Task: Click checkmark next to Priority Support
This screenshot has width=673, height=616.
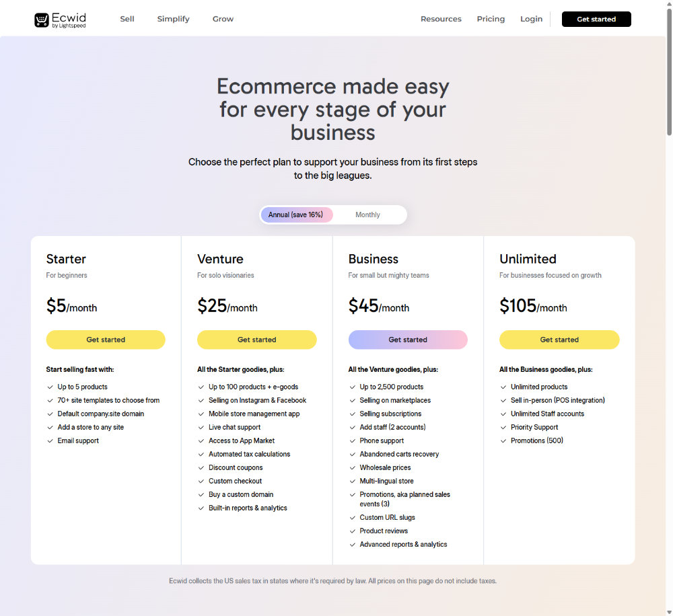Action: 503,428
